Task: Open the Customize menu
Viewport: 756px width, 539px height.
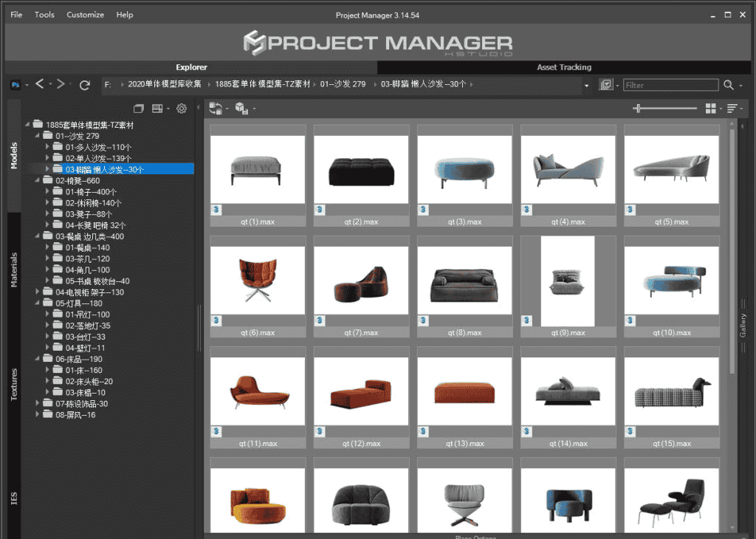Action: [85, 15]
